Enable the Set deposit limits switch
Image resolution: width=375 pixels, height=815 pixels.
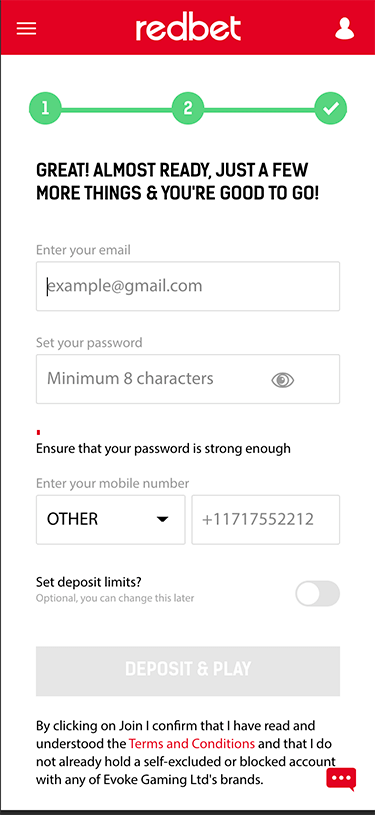click(x=317, y=594)
